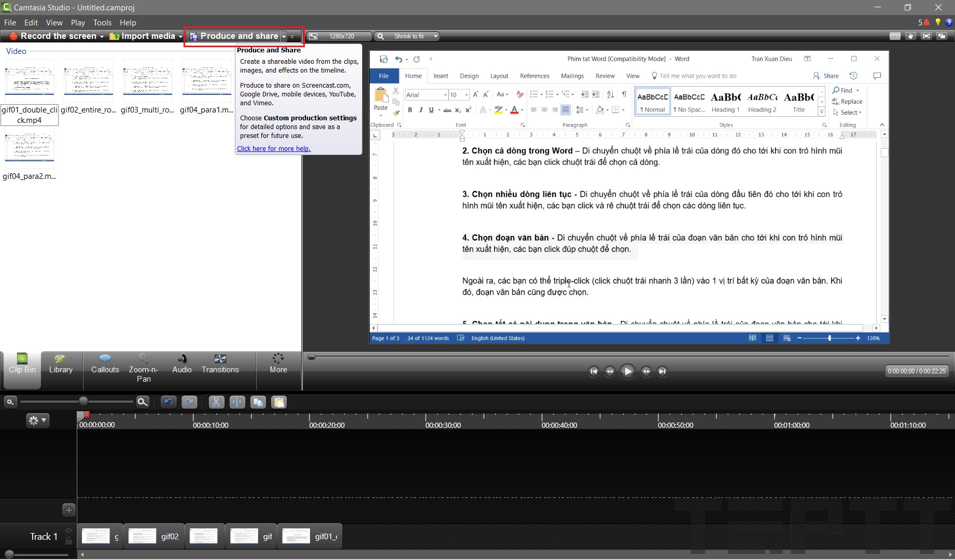Toggle crop mode in the preview toolbar
This screenshot has width=955, height=560.
pos(895,36)
